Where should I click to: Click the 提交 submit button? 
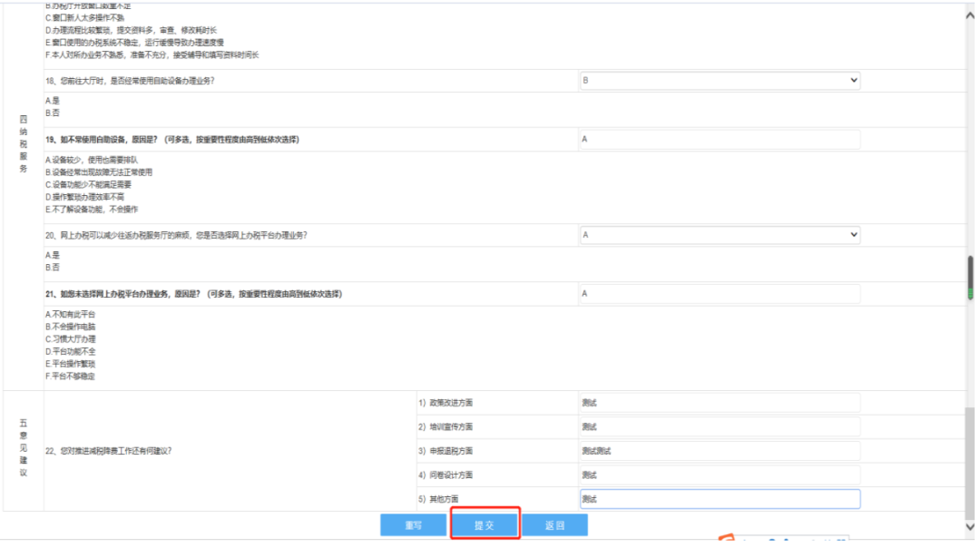click(x=485, y=525)
